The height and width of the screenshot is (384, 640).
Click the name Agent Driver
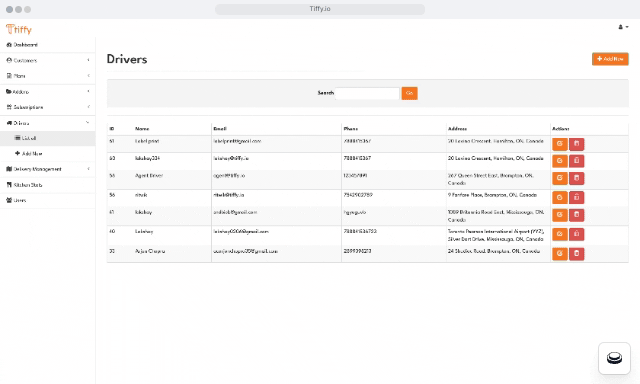click(149, 175)
